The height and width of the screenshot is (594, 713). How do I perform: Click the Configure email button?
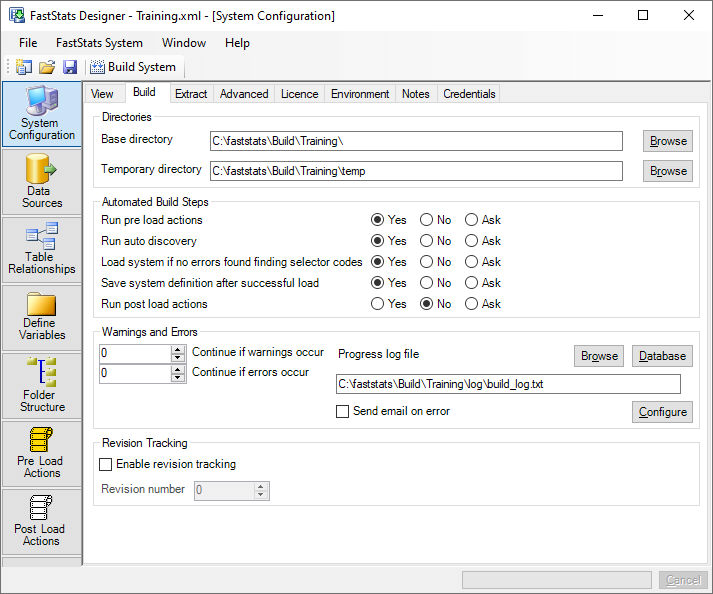[662, 412]
